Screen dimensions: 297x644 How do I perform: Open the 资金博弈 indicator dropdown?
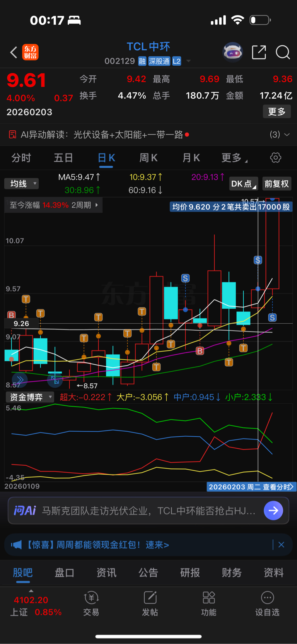30,397
